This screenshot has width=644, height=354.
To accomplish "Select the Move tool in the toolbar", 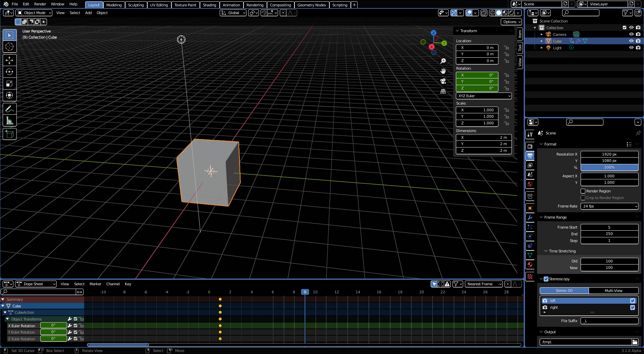I will pyautogui.click(x=9, y=60).
